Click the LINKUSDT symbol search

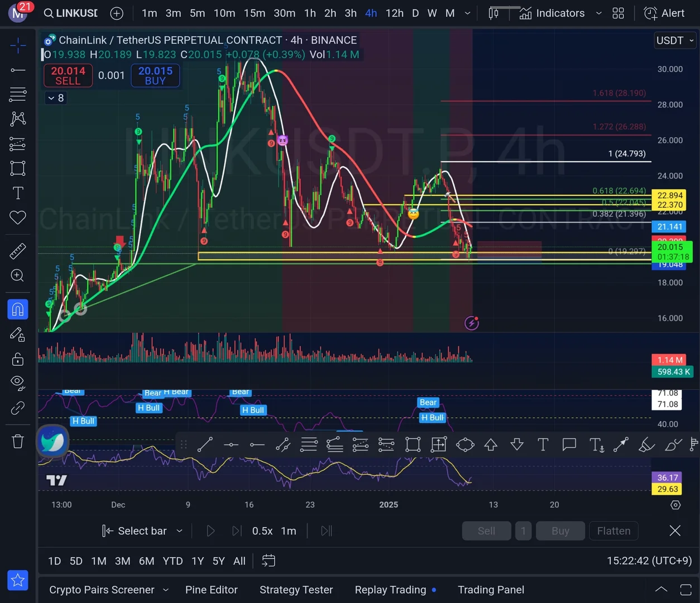tap(71, 13)
